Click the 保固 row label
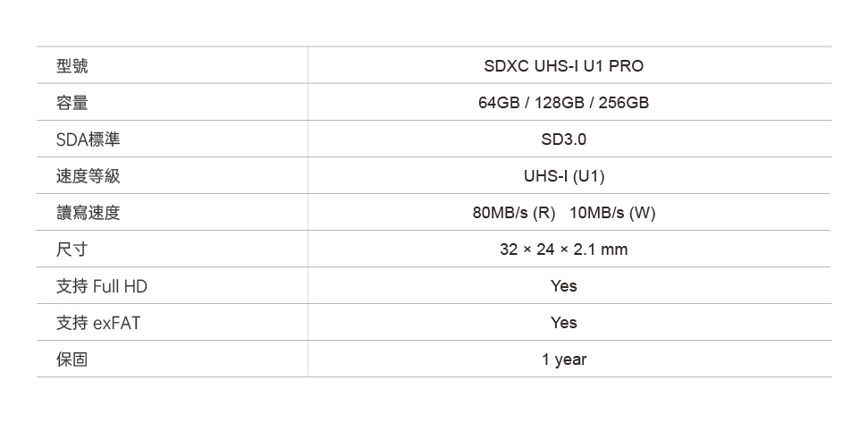This screenshot has width=868, height=423. point(72,360)
